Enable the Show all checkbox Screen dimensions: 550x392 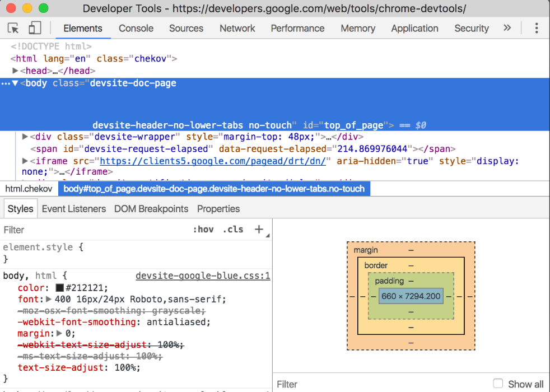pyautogui.click(x=498, y=384)
